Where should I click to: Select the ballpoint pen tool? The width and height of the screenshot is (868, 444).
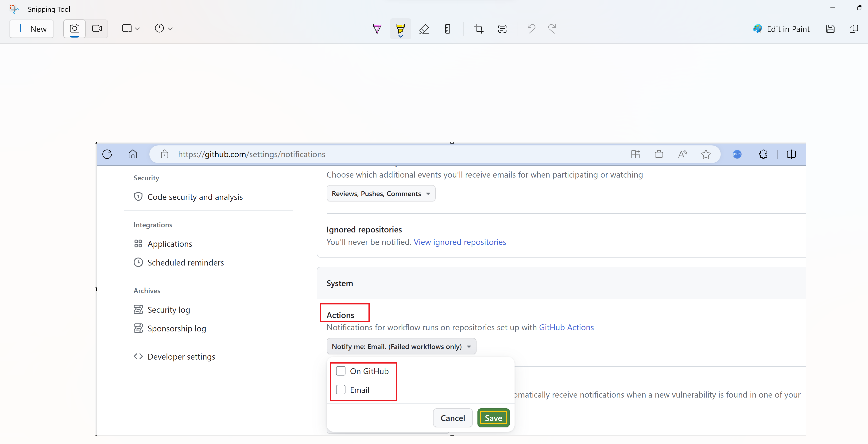377,29
